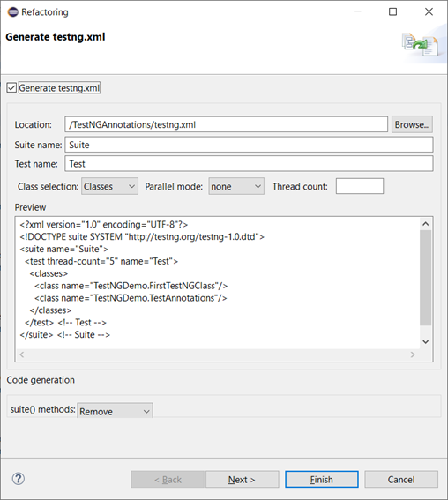Click the xml version line in preview
The width and height of the screenshot is (448, 500).
click(x=104, y=225)
